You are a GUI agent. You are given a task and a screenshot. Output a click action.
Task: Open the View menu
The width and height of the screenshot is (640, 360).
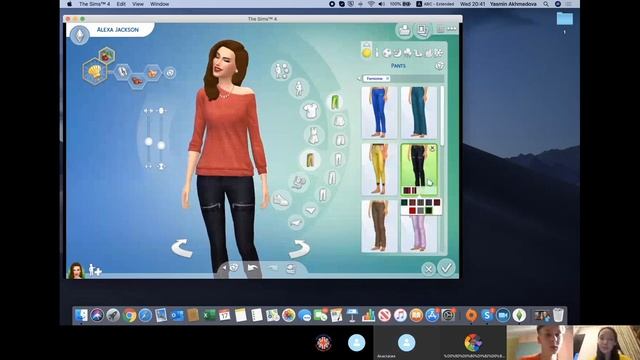click(138, 4)
